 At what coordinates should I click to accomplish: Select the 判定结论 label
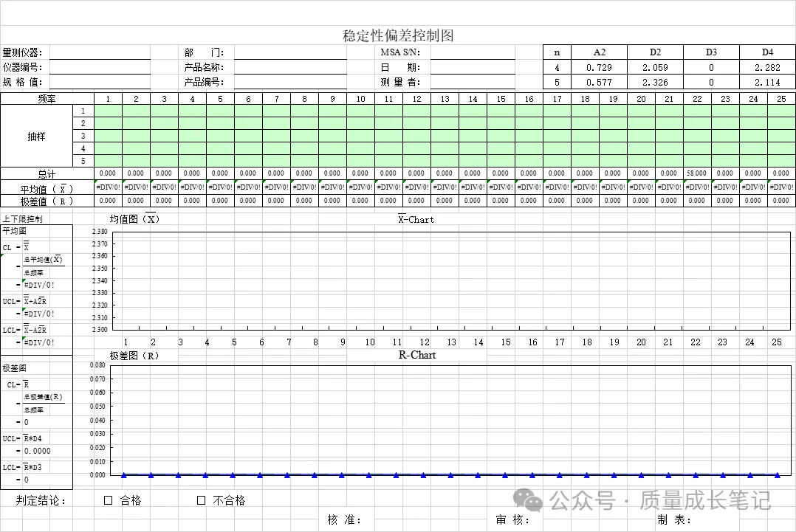41,500
